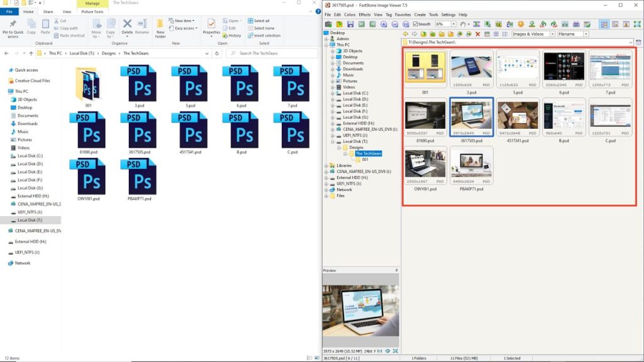Viewport: 644px width, 362px height.
Task: Switch to the View tab in Explorer
Action: 66,11
